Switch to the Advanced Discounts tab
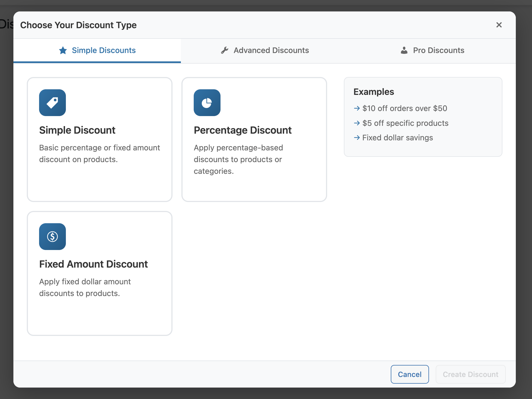The height and width of the screenshot is (399, 532). [x=271, y=51]
